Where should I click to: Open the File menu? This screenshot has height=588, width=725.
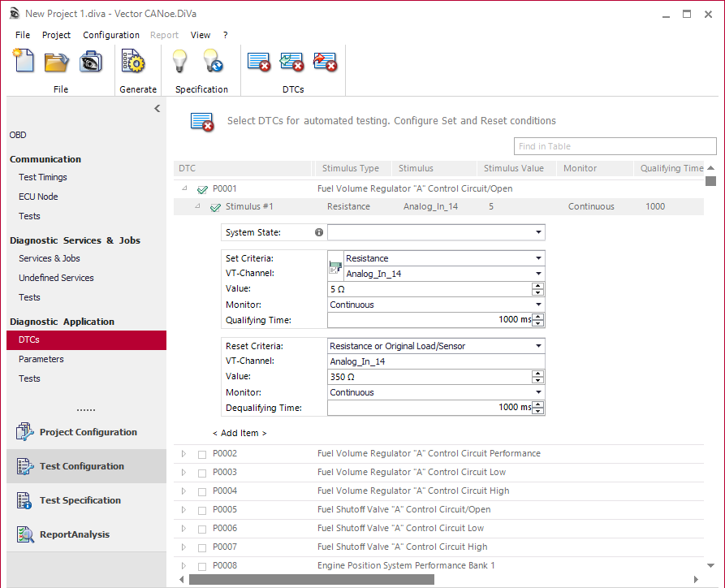[x=23, y=35]
